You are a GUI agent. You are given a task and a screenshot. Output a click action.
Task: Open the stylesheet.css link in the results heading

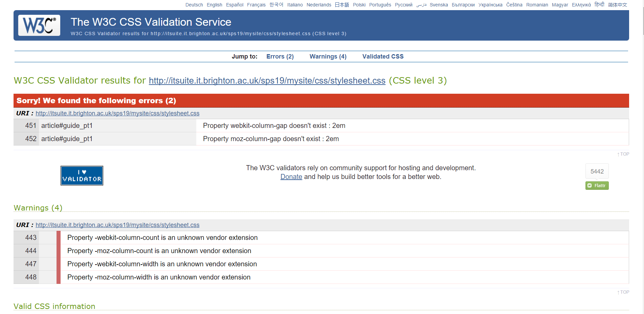click(x=267, y=81)
